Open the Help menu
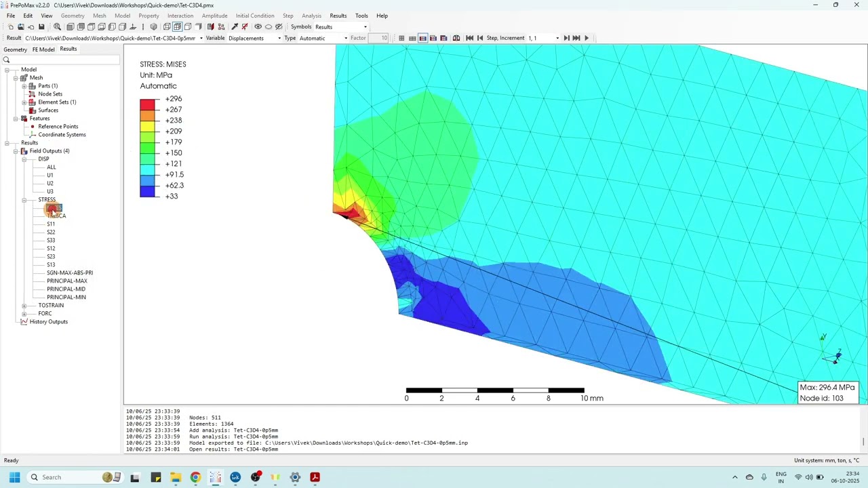Viewport: 868px width, 488px height. pyautogui.click(x=382, y=16)
